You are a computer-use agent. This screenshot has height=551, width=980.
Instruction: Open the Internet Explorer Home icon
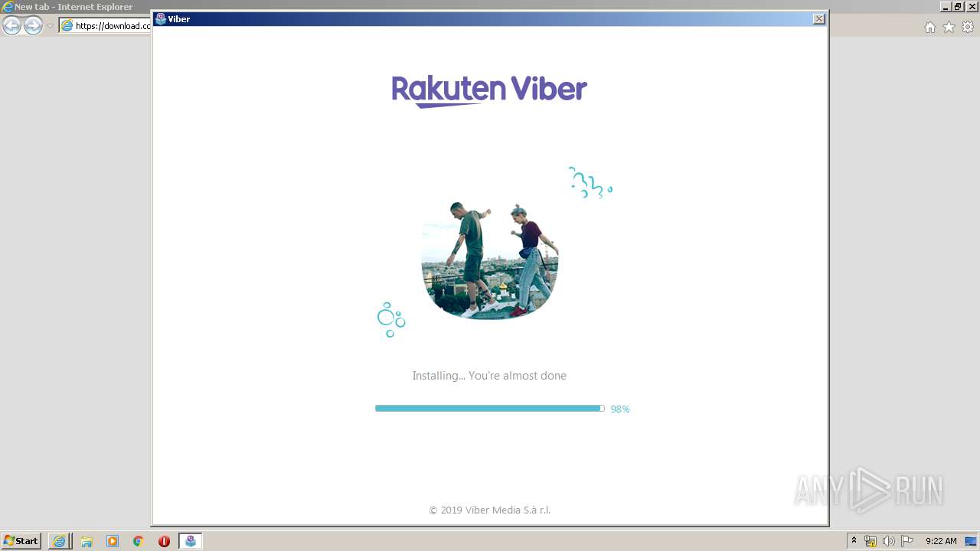point(929,27)
